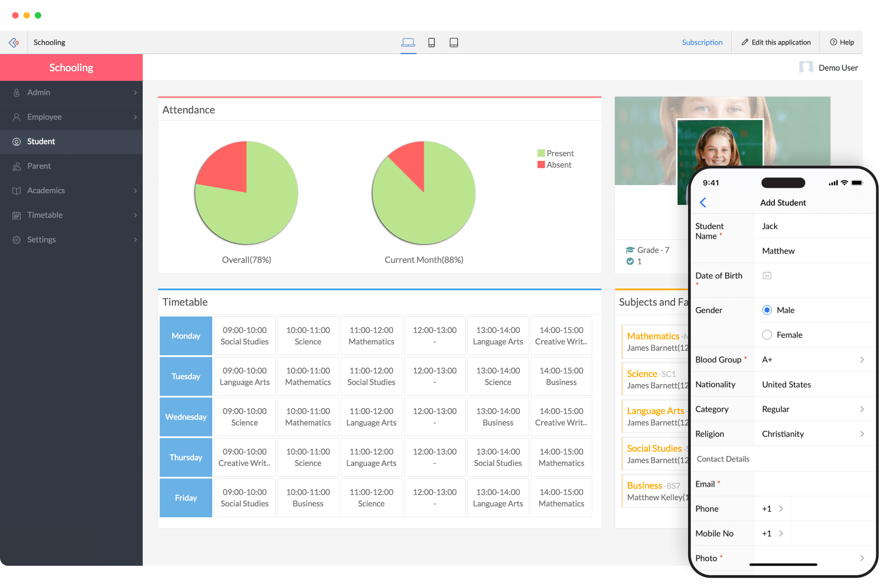Click the red Absent legend swatch
The image size is (889, 588).
(x=541, y=164)
